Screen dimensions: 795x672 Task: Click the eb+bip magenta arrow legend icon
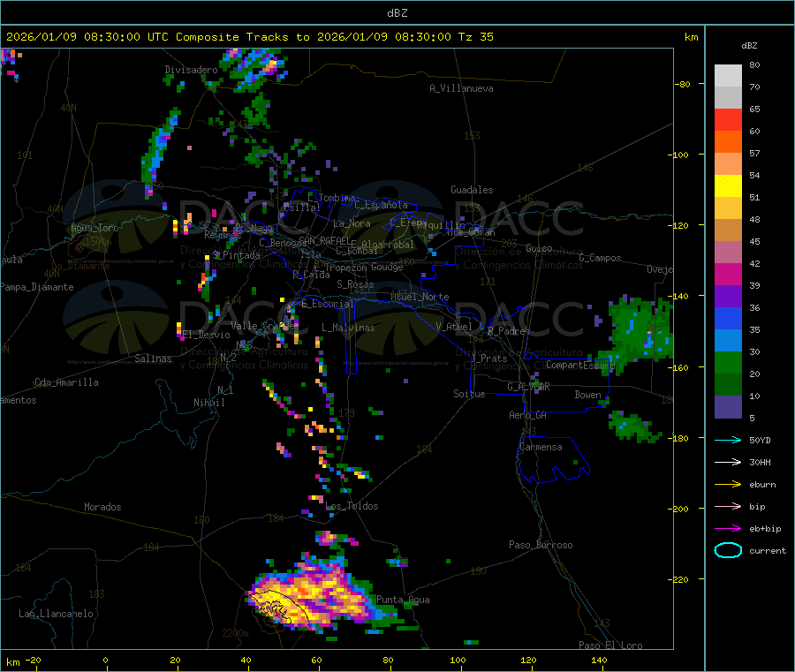click(x=728, y=529)
